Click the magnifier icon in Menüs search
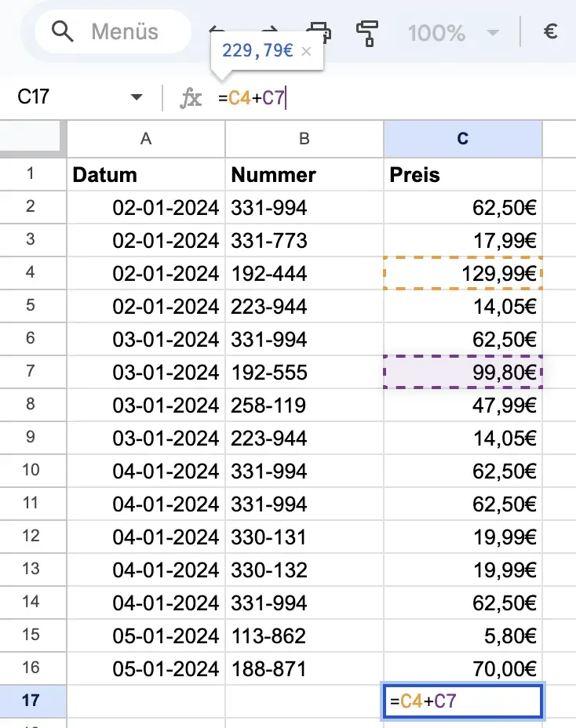The width and height of the screenshot is (576, 728). pyautogui.click(x=62, y=32)
